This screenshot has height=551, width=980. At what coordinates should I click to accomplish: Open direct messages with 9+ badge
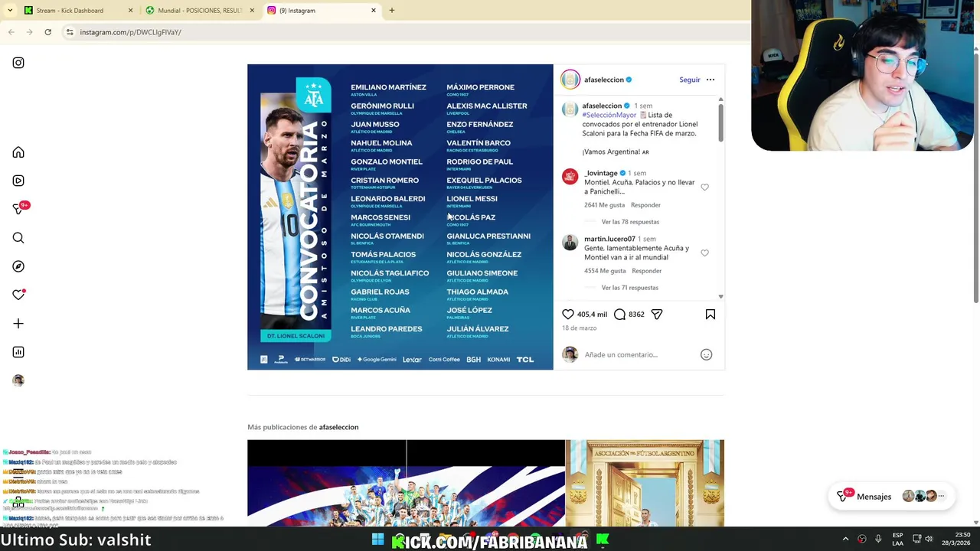click(x=20, y=208)
